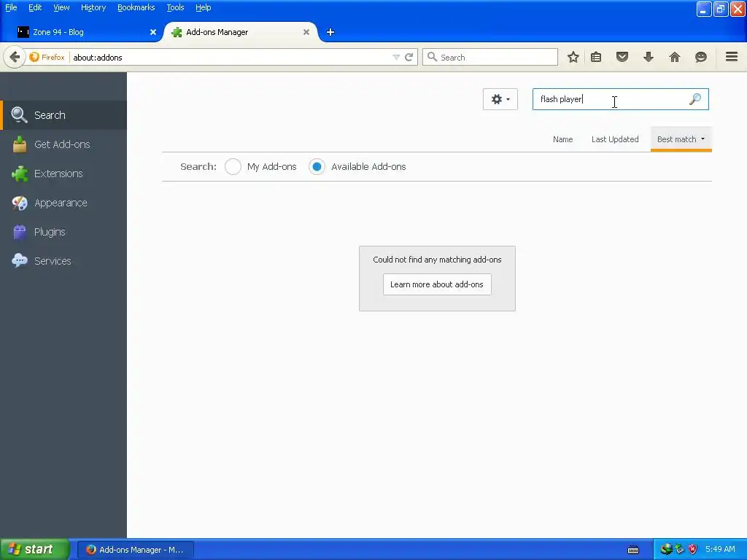Show bookmarks list icon

click(596, 57)
